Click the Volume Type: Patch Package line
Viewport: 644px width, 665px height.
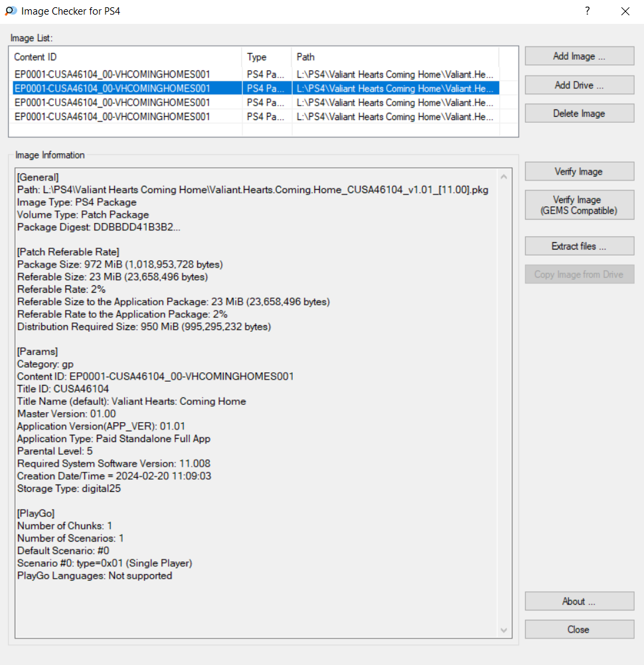tap(83, 214)
